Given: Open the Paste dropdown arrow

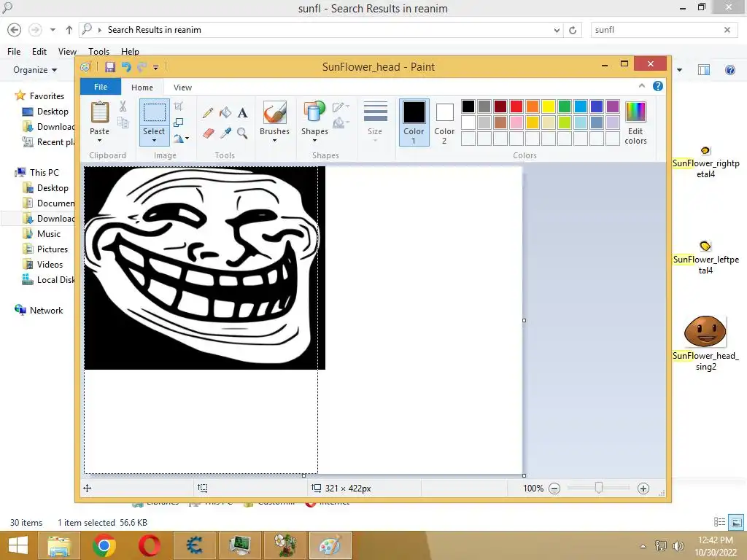Looking at the screenshot, I should pos(99,141).
